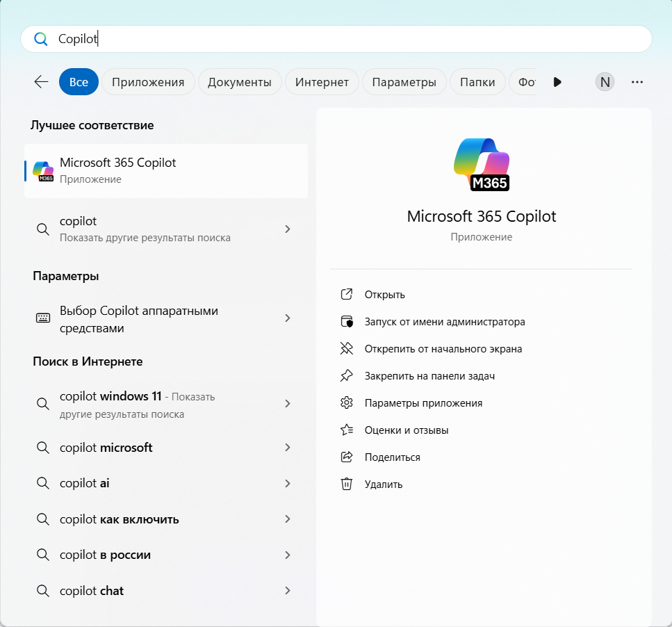Viewport: 672px width, 627px height.
Task: Click magnifier icon beside 'copilot microsoft'
Action: coord(43,448)
